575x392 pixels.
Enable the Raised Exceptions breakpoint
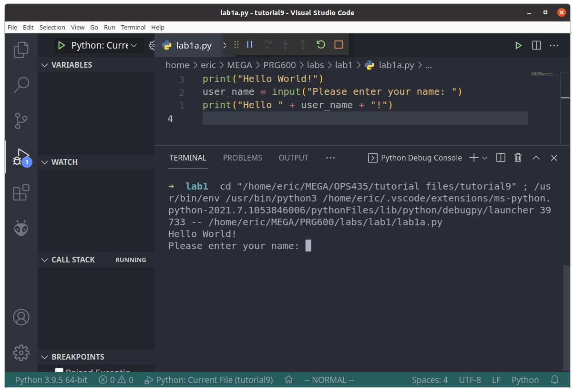pyautogui.click(x=59, y=371)
